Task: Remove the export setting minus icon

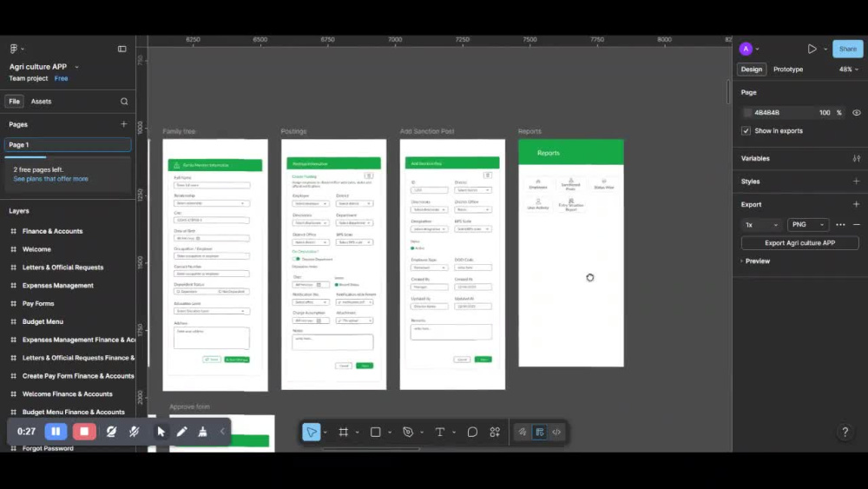Action: (x=857, y=225)
